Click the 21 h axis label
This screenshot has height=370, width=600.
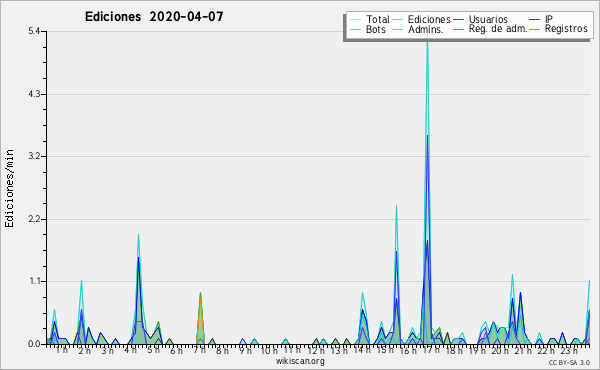pyautogui.click(x=523, y=350)
